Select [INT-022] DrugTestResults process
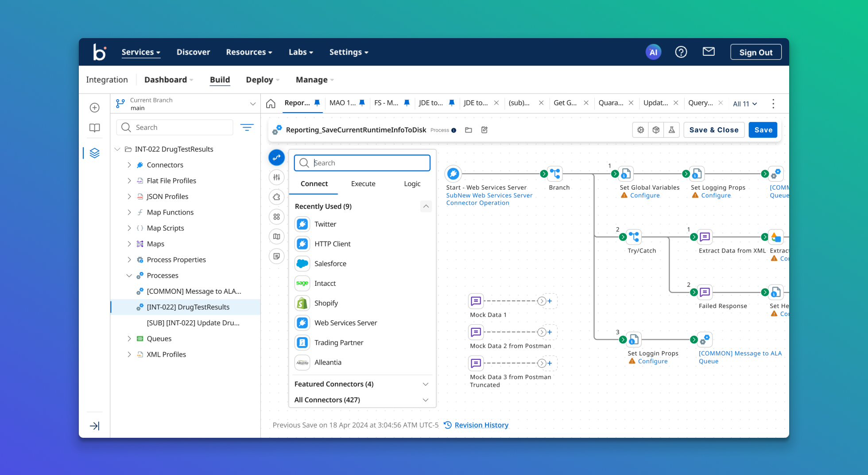 (x=186, y=307)
